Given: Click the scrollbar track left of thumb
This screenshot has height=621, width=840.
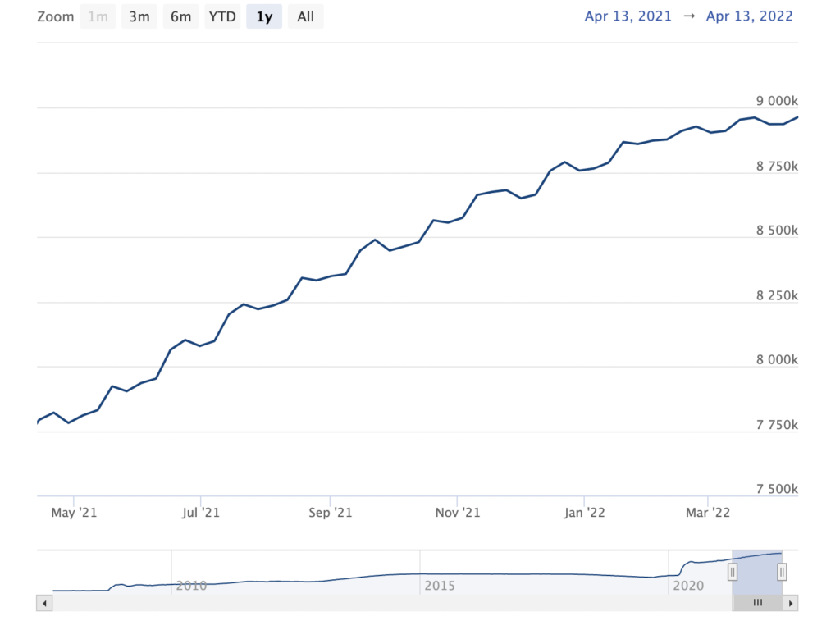Looking at the screenshot, I should point(386,603).
